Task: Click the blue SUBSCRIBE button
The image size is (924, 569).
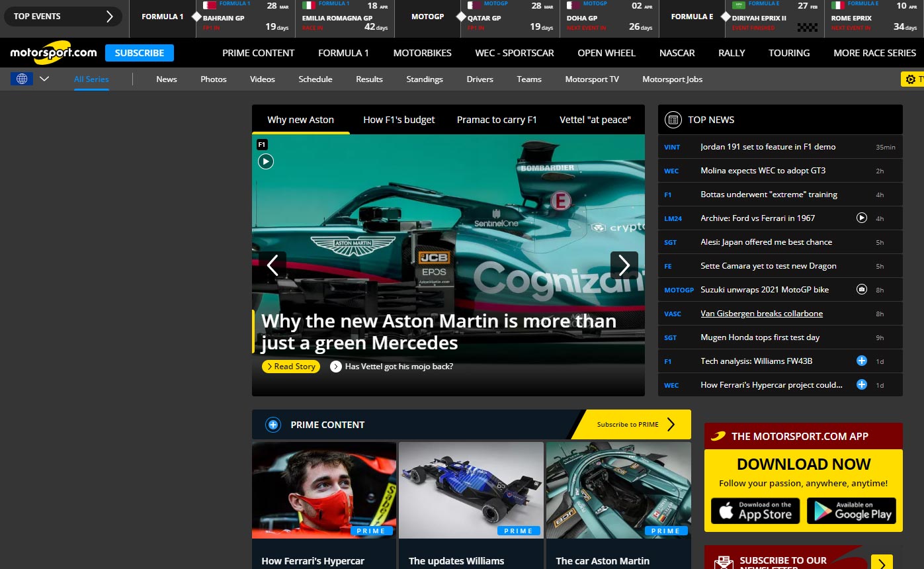Action: coord(139,52)
